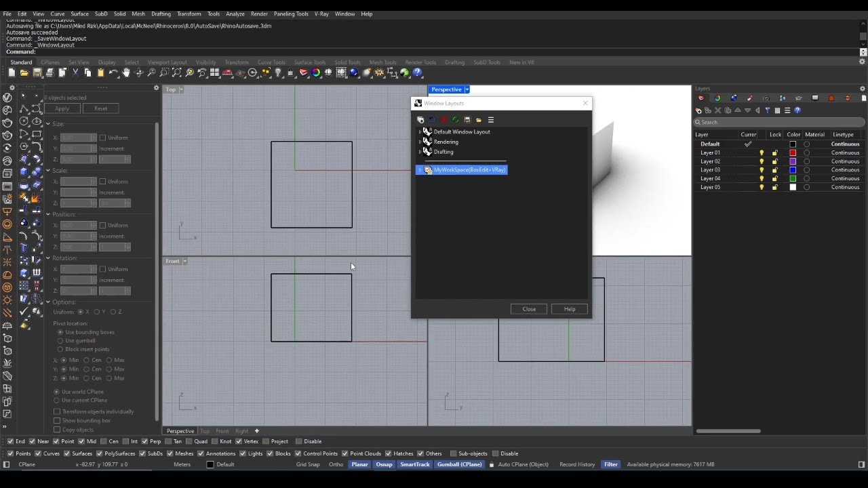Select the Use gumball pivot radio button

[61, 340]
